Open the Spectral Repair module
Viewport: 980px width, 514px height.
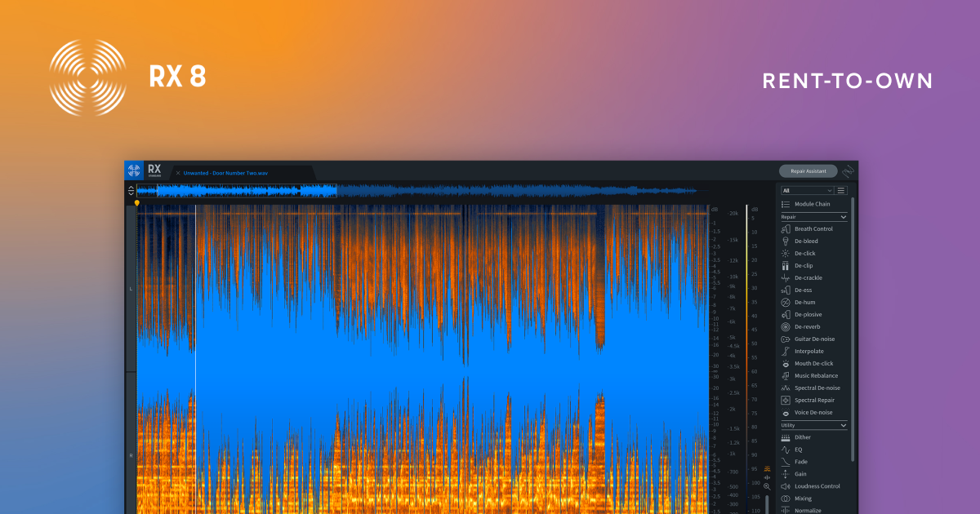point(808,401)
